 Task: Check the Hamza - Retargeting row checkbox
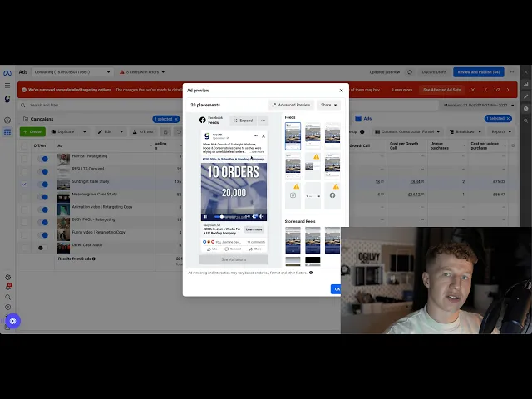24,159
